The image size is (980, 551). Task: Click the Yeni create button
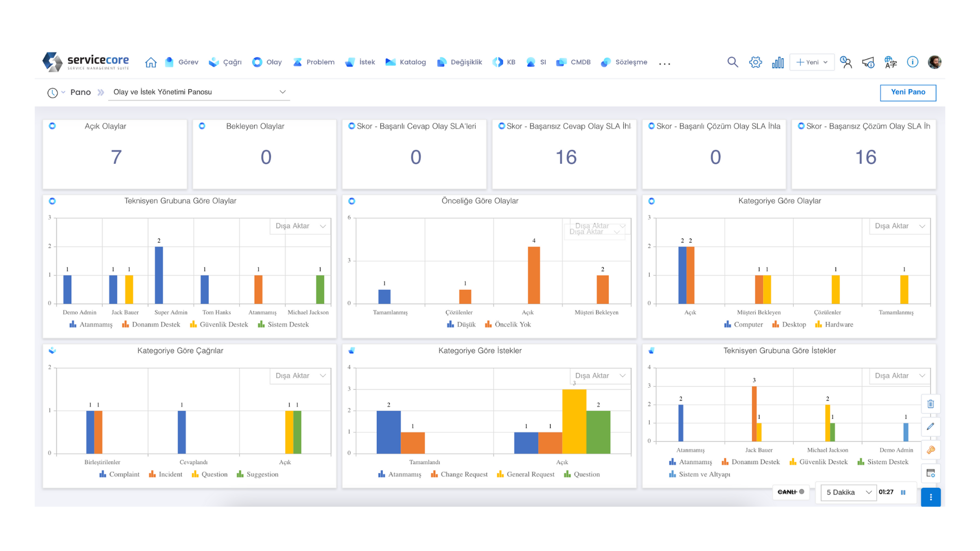coord(812,62)
